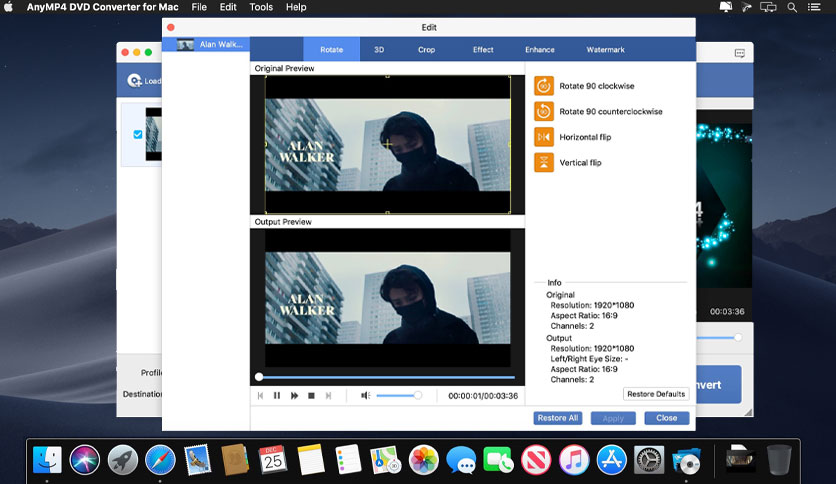Switch to the 3D tab
This screenshot has height=484, width=836.
(379, 50)
